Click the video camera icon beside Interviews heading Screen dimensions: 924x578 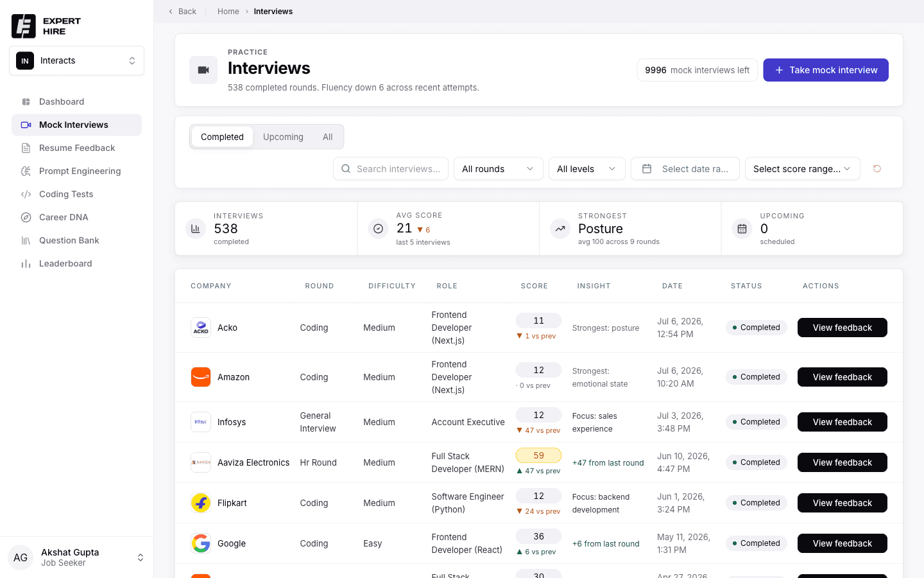tap(203, 70)
